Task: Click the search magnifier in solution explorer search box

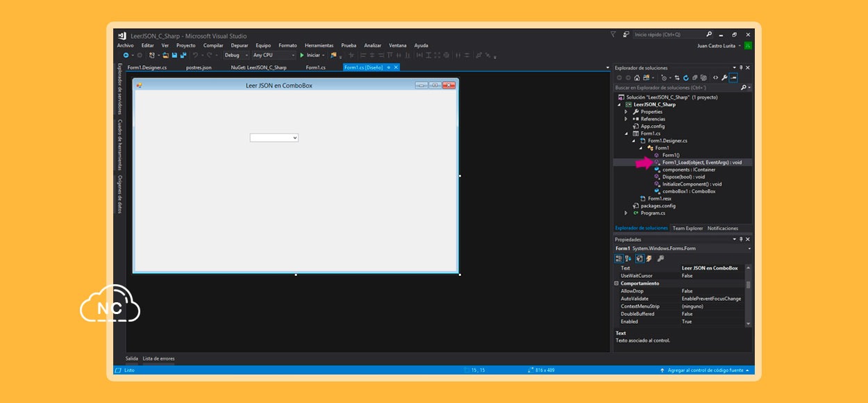Action: pyautogui.click(x=744, y=88)
